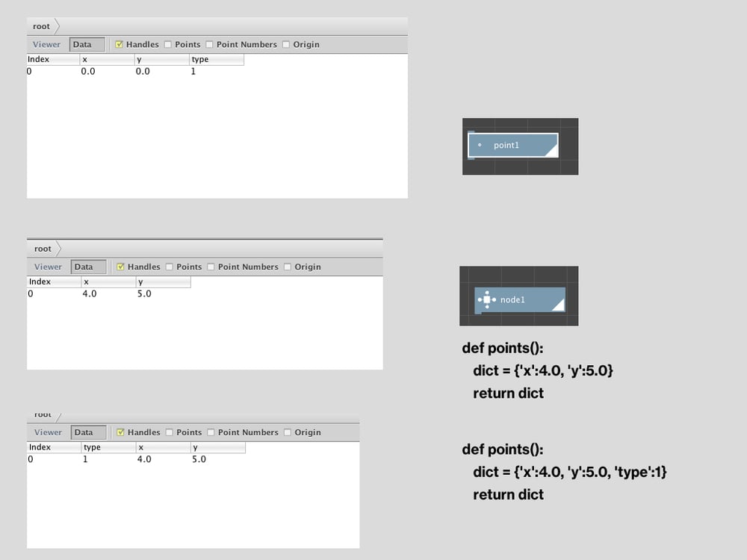Click the code line dict = {'x':4.0, 'y':5.0}
The height and width of the screenshot is (560, 747).
coord(543,370)
